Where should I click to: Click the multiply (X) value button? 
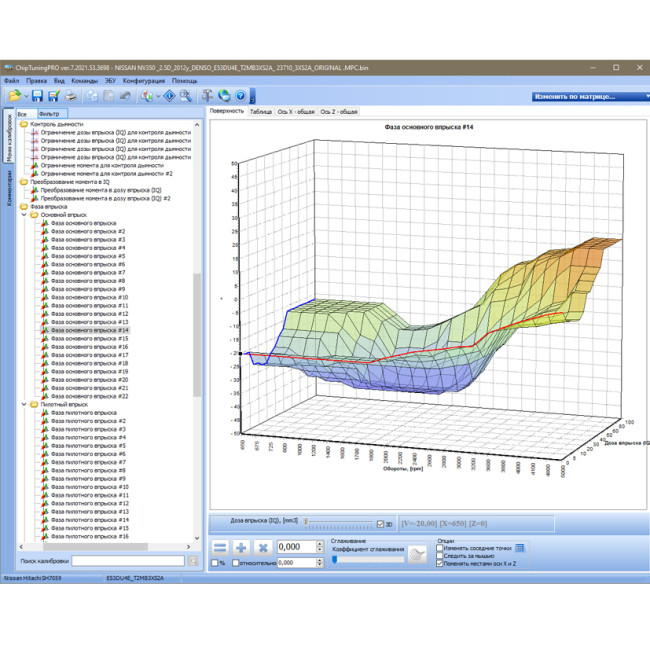[x=263, y=548]
